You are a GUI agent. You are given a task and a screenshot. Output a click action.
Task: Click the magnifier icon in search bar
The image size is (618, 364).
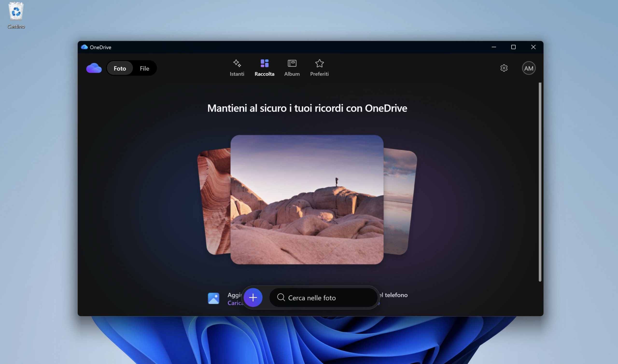(x=281, y=297)
